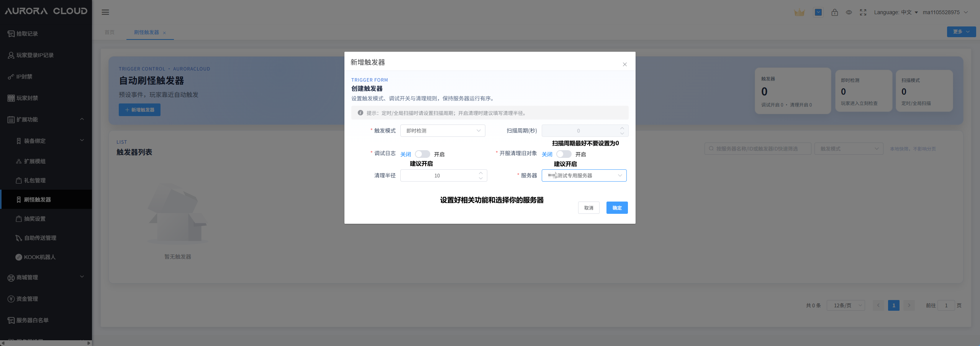Close the 刷怪触发器 tab
This screenshot has width=980, height=346.
(164, 33)
